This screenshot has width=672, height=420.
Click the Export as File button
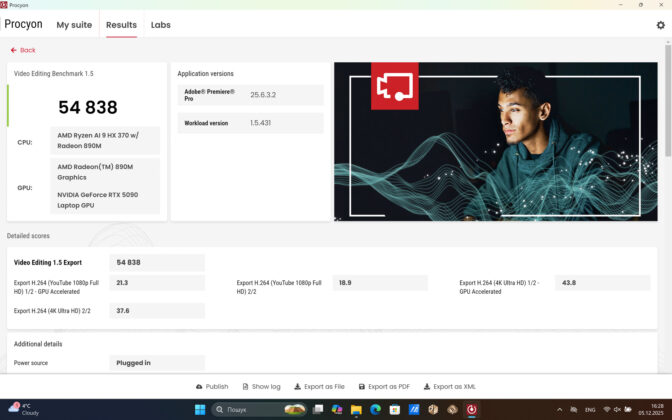319,387
